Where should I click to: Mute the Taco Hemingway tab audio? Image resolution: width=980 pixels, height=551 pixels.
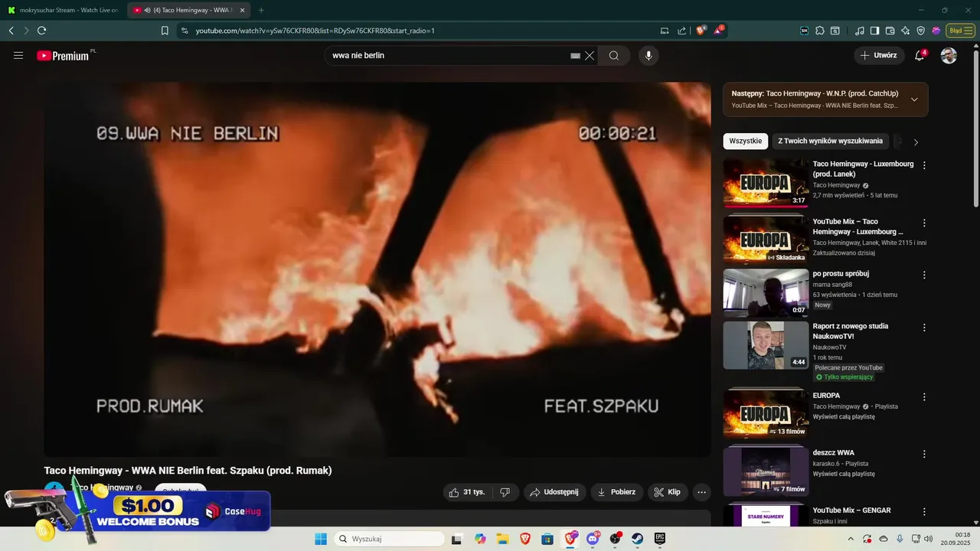(x=147, y=10)
